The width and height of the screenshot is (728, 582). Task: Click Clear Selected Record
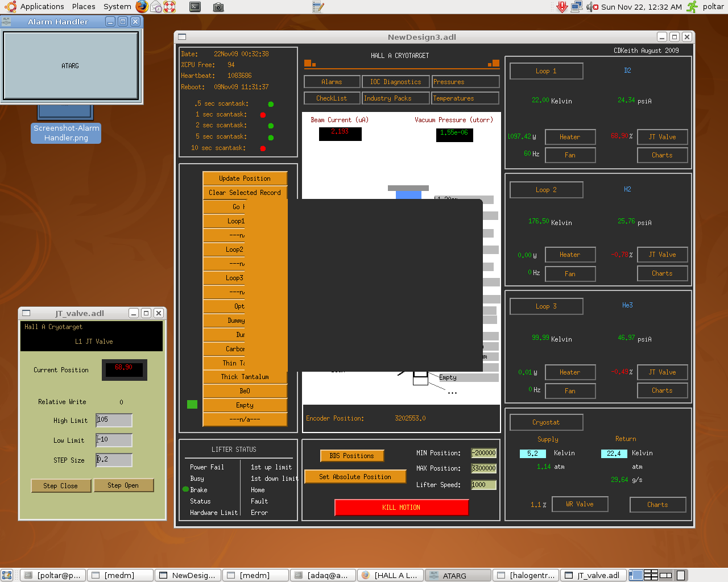pyautogui.click(x=245, y=193)
